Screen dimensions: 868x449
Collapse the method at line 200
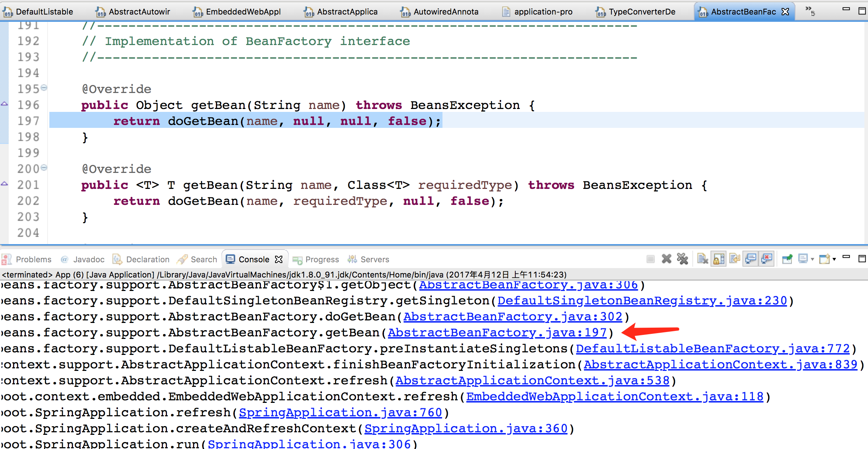coord(44,167)
